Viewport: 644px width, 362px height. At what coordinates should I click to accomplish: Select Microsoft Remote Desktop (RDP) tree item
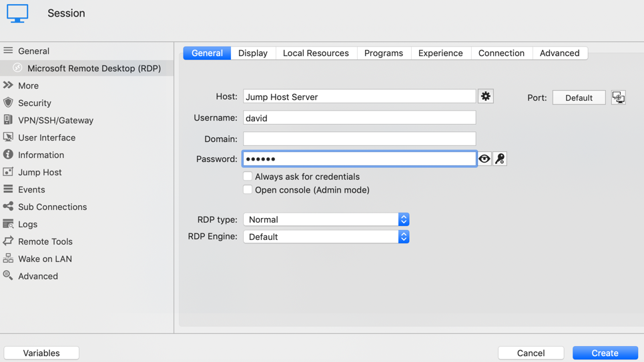(x=93, y=68)
